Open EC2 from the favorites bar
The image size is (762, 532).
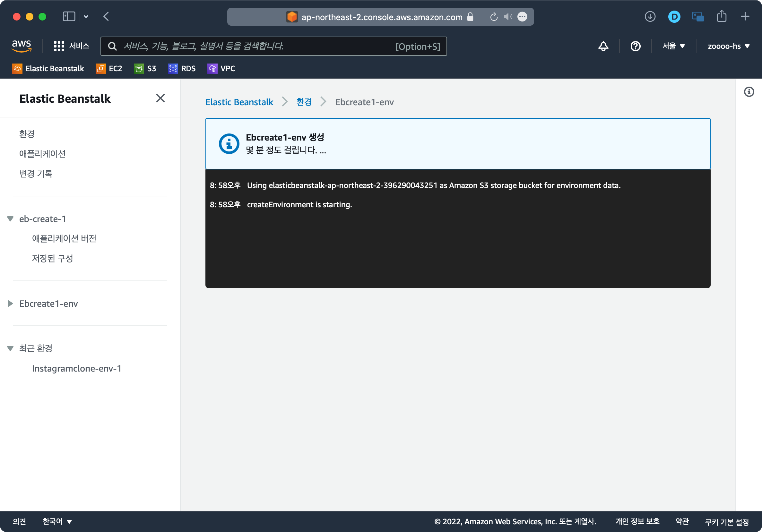coord(109,69)
